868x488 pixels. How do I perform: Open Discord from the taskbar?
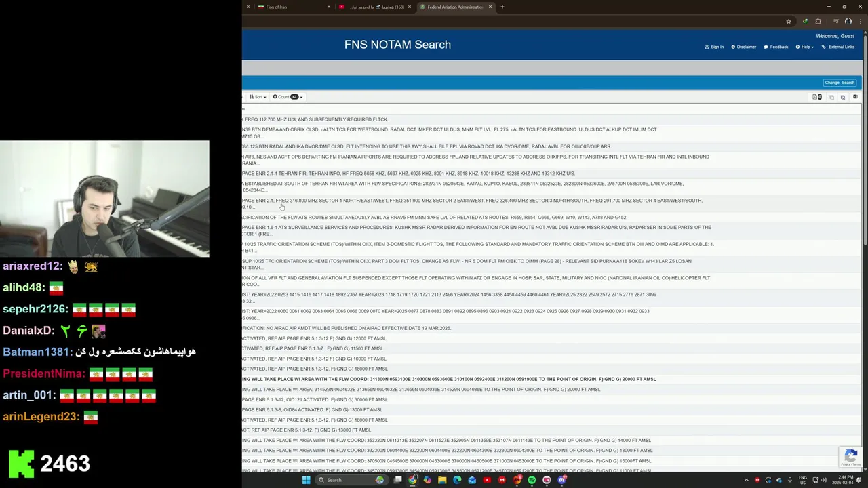pyautogui.click(x=561, y=480)
